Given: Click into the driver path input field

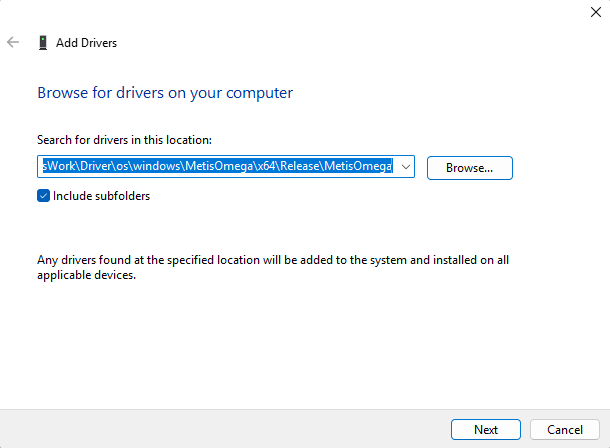Looking at the screenshot, I should pos(218,166).
